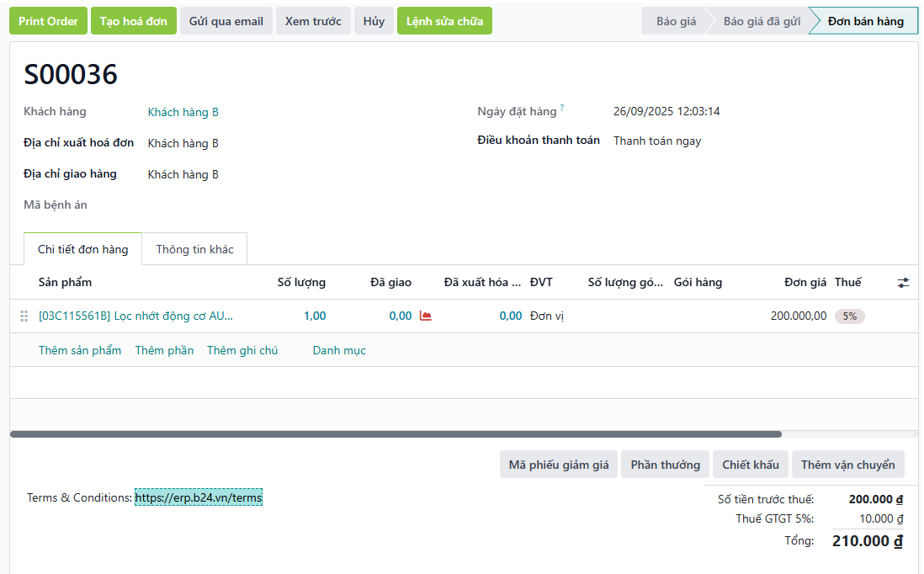Image resolution: width=924 pixels, height=574 pixels.
Task: Select Chi tiết đơn hàng tab
Action: (82, 249)
